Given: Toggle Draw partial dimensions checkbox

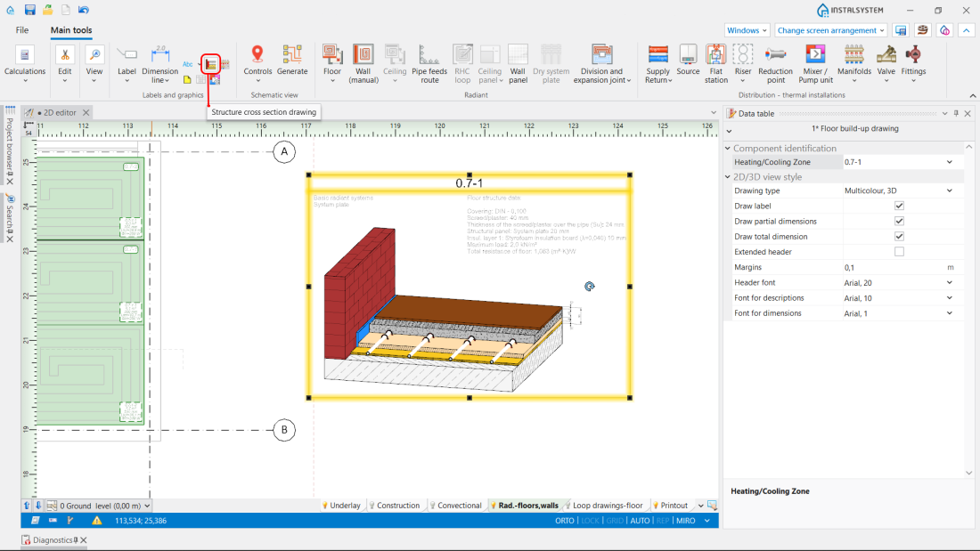Looking at the screenshot, I should 899,221.
